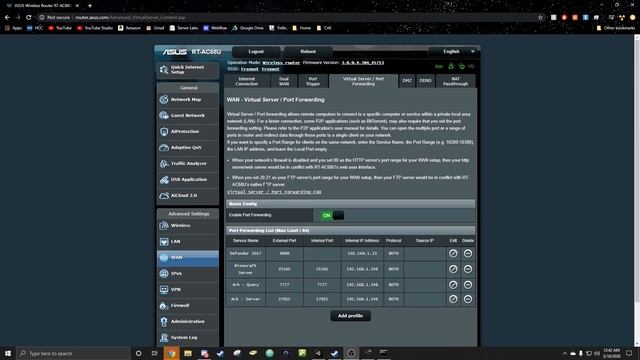The image size is (640, 360).
Task: Switch to DDNS tab
Action: 425,81
